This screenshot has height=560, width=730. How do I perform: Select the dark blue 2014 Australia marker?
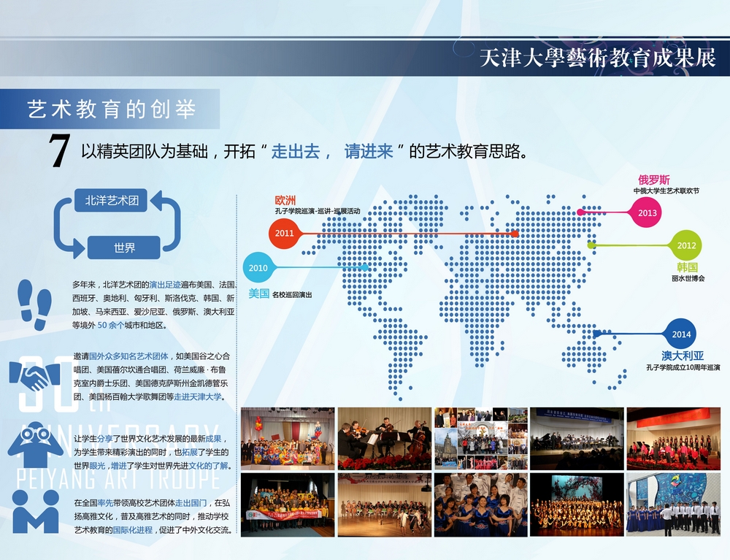point(681,334)
